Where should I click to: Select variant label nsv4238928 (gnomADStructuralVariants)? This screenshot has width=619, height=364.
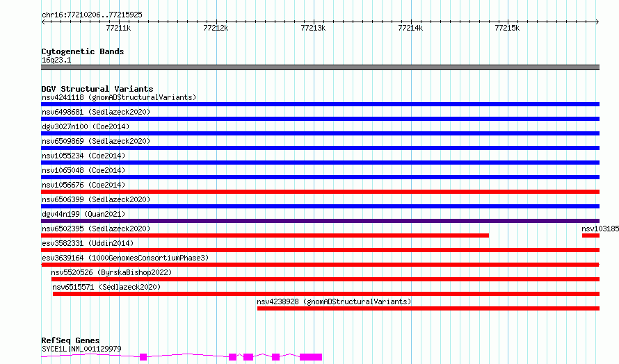[334, 301]
